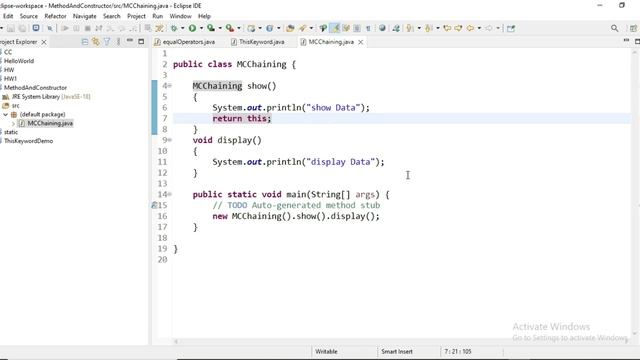The height and width of the screenshot is (360, 640).
Task: Launch Debug with the bug icon
Action: click(x=174, y=28)
